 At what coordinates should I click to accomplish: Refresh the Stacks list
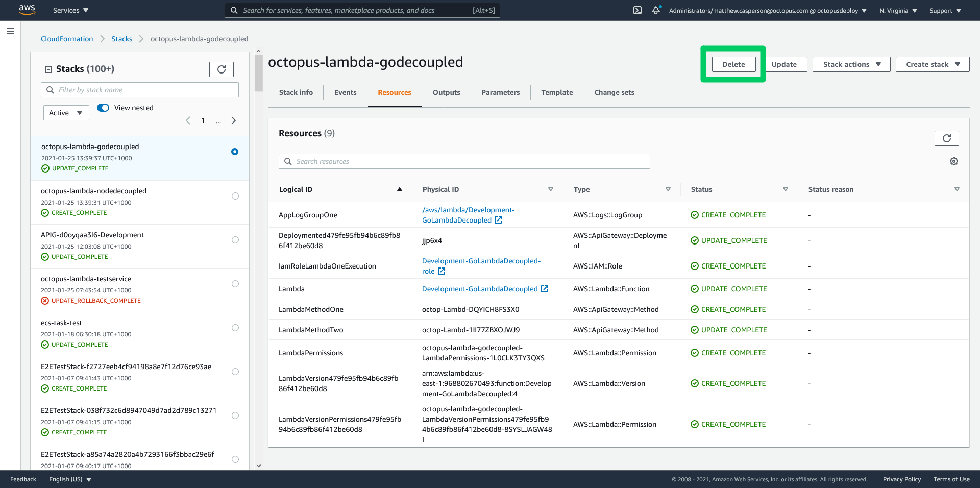coord(221,69)
